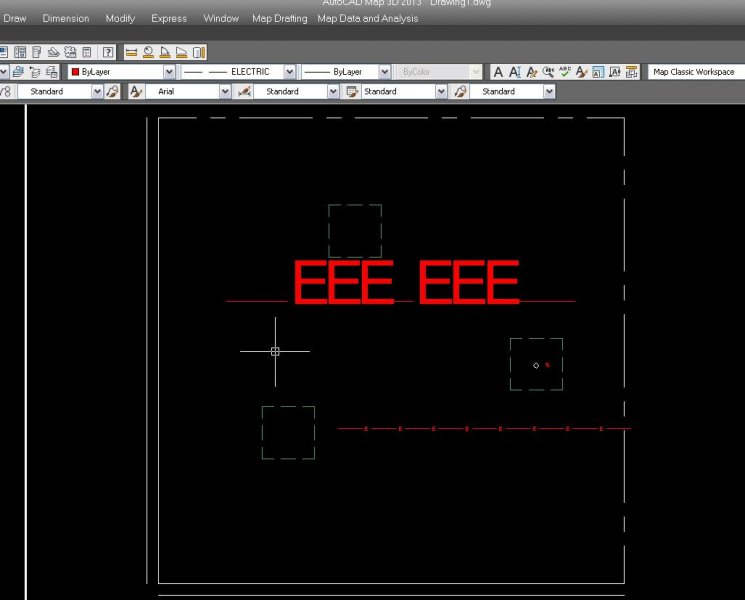The width and height of the screenshot is (745, 600).
Task: Expand the table style Standard dropdown
Action: point(441,91)
